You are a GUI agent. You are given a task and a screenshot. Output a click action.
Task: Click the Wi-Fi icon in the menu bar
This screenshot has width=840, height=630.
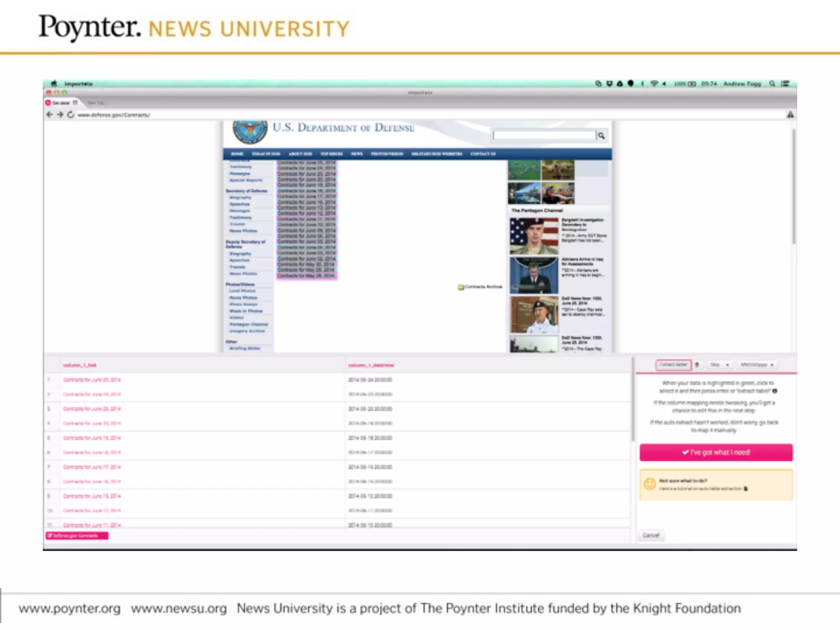pyautogui.click(x=654, y=84)
